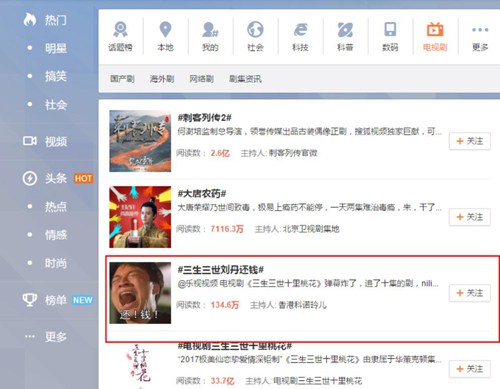Select the 社会 globe icon category
500x389 pixels.
[255, 36]
